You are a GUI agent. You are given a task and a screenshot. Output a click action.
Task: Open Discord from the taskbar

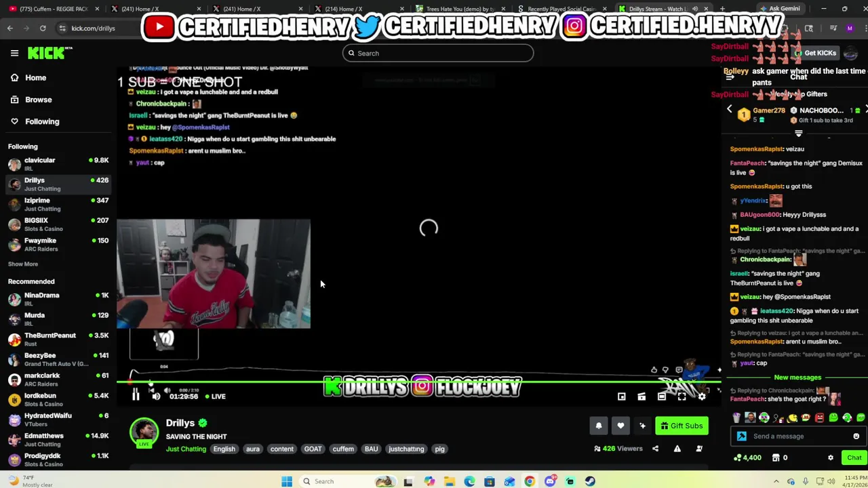coord(550,481)
